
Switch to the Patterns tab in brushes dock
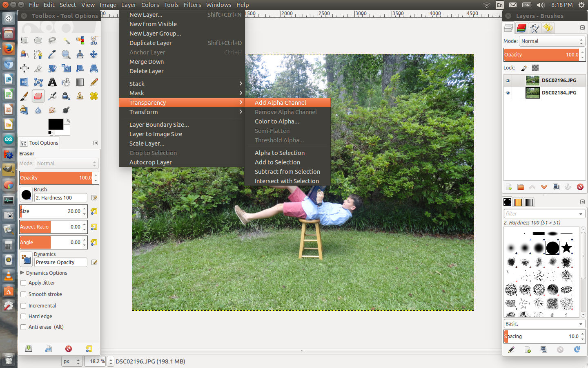point(518,202)
